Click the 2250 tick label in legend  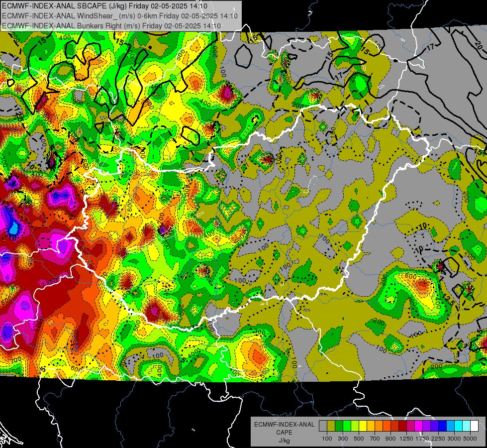point(438,439)
